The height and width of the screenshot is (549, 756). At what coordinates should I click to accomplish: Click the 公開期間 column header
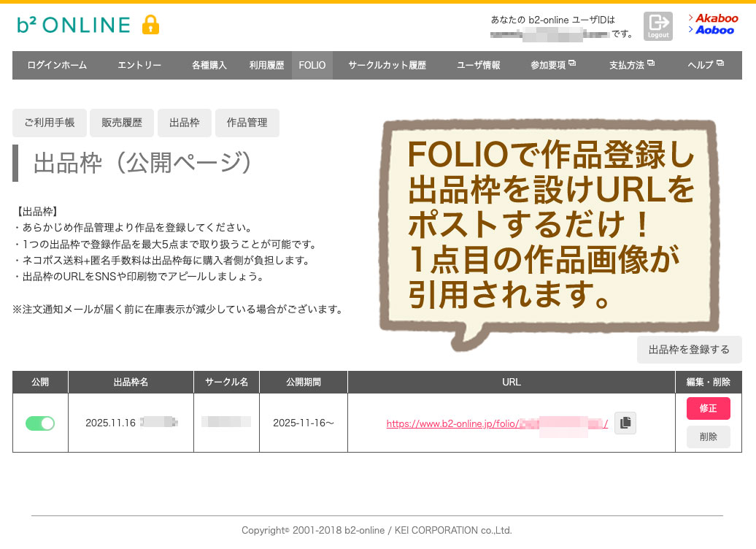(304, 382)
